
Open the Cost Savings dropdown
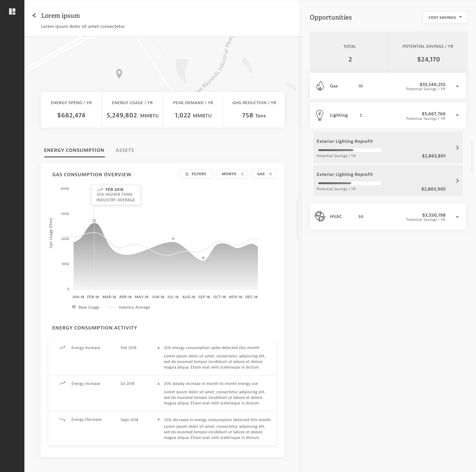(445, 18)
